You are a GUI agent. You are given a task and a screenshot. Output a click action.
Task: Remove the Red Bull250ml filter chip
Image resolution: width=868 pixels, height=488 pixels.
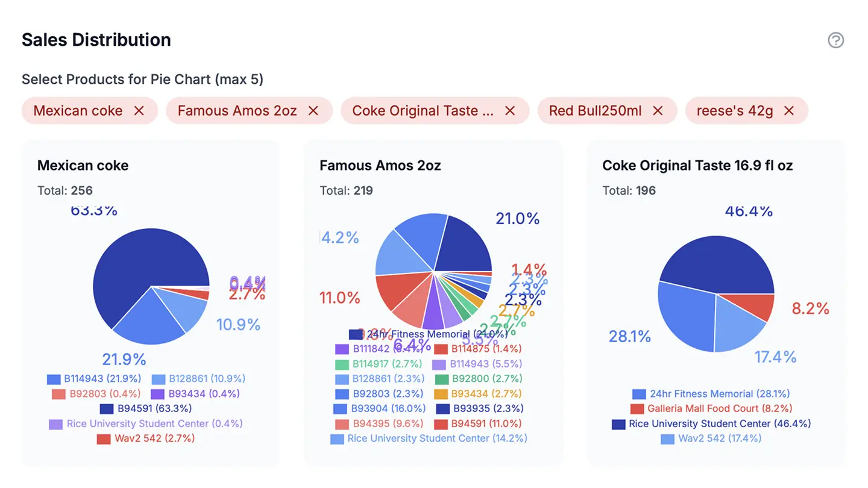point(658,110)
